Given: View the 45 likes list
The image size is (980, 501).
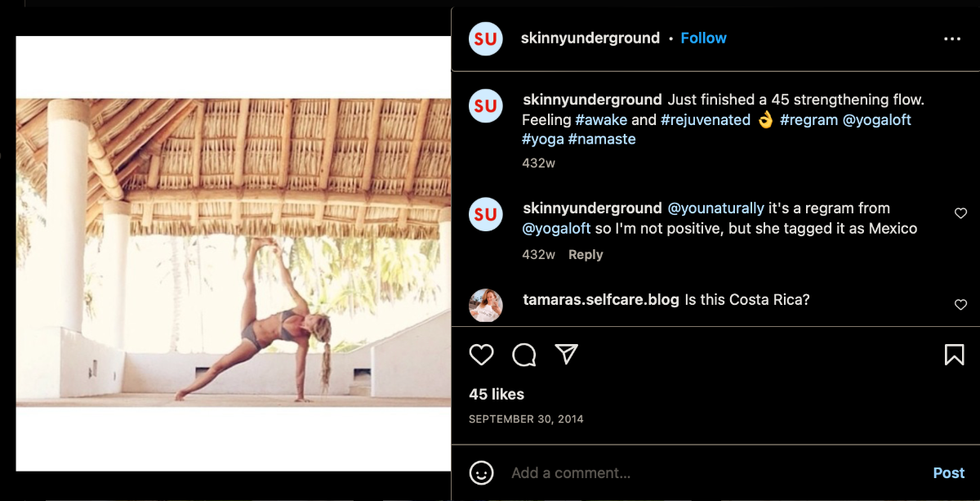Looking at the screenshot, I should click(x=497, y=394).
